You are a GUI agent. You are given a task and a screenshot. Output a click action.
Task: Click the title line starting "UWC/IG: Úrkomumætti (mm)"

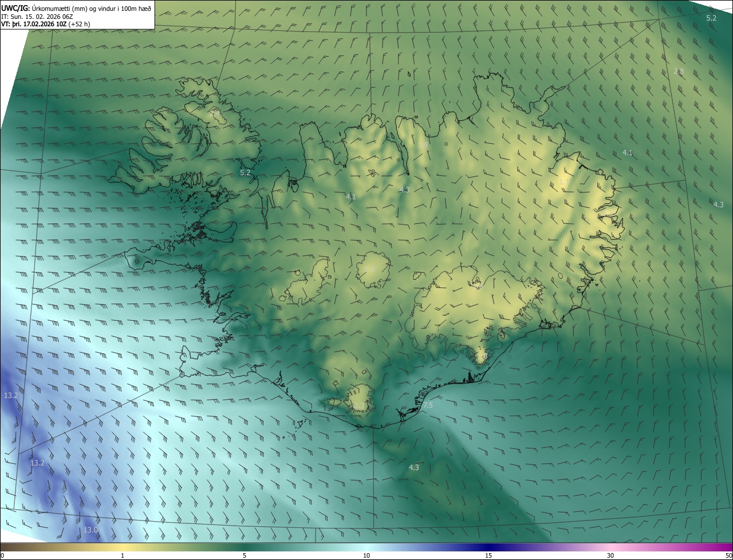(x=76, y=8)
